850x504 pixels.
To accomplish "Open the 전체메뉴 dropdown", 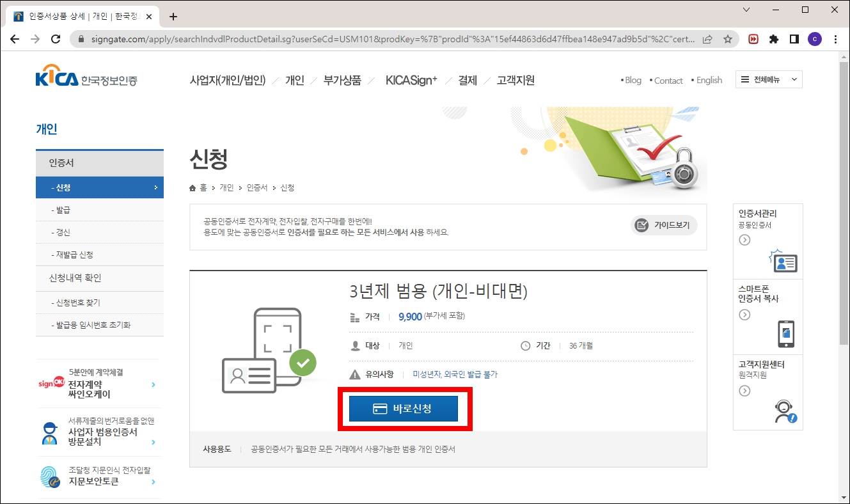I will pos(768,79).
